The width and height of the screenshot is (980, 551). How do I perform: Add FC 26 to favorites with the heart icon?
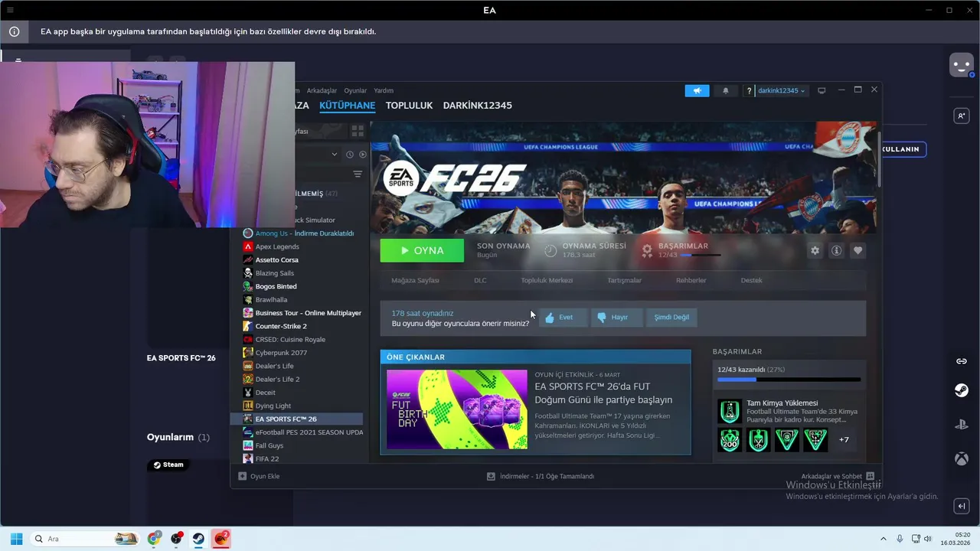tap(857, 250)
